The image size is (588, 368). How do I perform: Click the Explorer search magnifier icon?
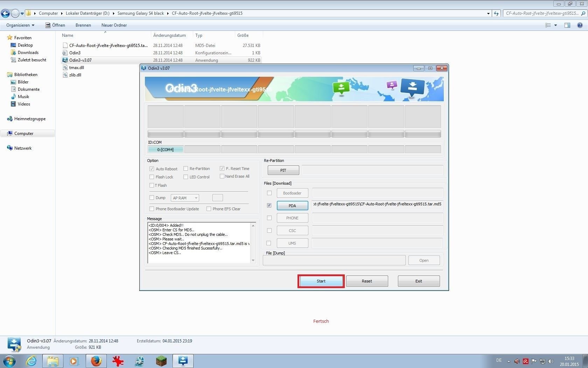coord(583,13)
